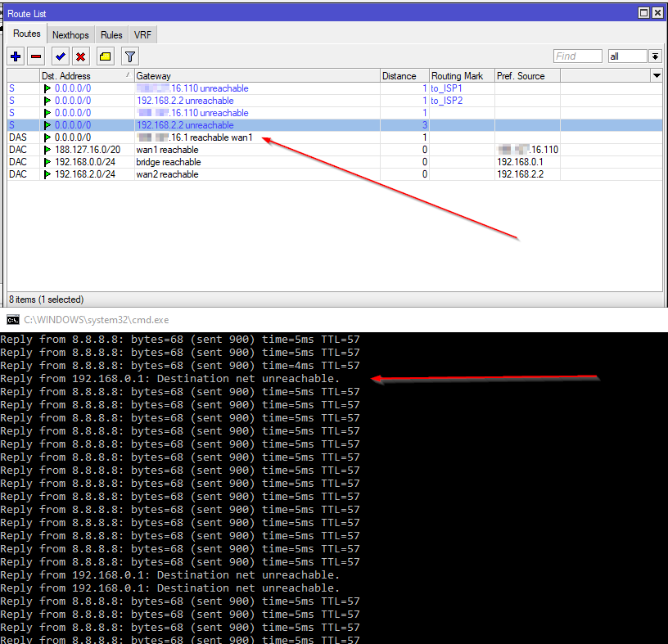Sort by the Routing Mark column header

462,76
